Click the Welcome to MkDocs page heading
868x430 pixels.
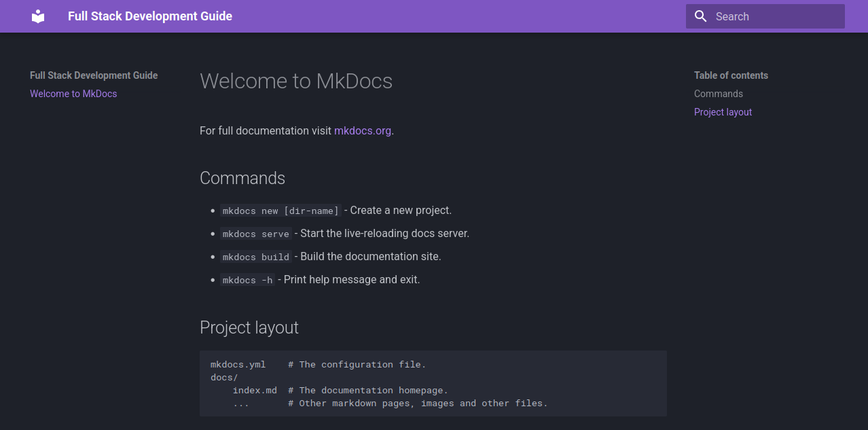296,81
